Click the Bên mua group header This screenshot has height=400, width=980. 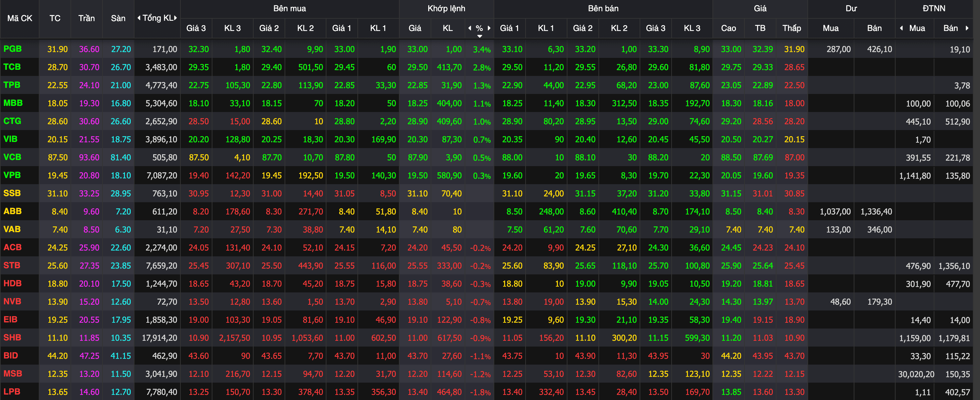(x=290, y=9)
